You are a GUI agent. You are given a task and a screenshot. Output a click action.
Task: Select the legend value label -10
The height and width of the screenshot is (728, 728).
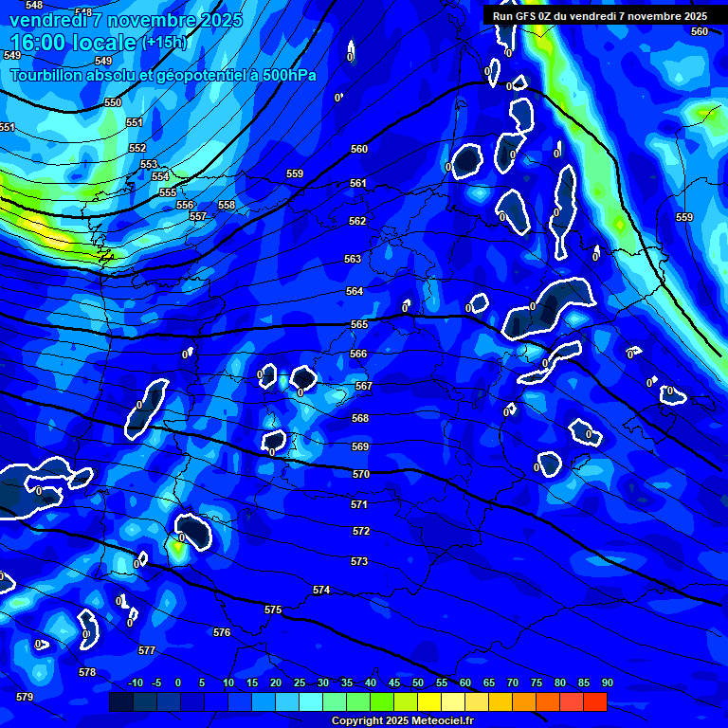tap(135, 682)
